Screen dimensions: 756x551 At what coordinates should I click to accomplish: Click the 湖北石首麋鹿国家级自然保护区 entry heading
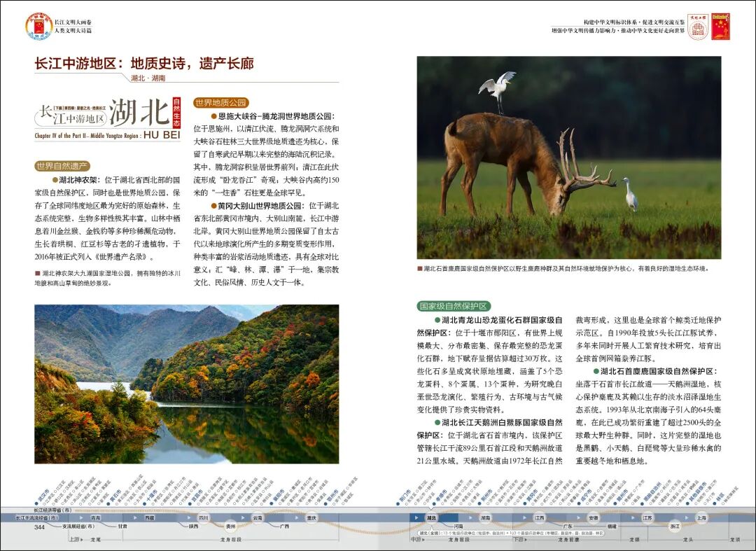click(x=659, y=371)
